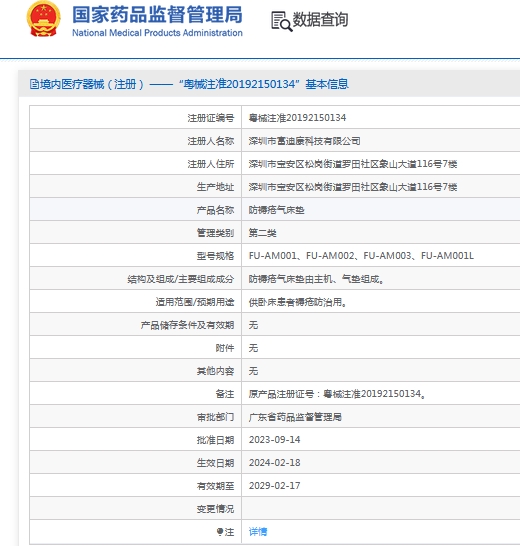
Task: Click the 产品储存条件及有效期 label
Action: (187, 325)
